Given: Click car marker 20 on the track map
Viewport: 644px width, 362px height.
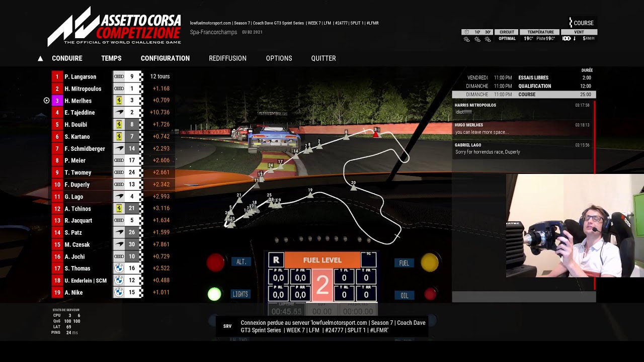Looking at the screenshot, I should tap(353, 187).
